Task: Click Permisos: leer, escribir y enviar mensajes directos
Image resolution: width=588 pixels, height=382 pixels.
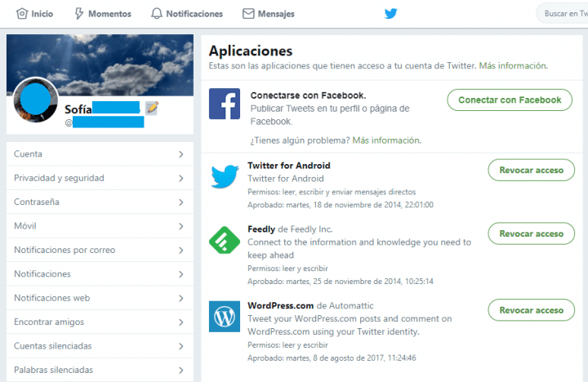Action: (x=332, y=192)
